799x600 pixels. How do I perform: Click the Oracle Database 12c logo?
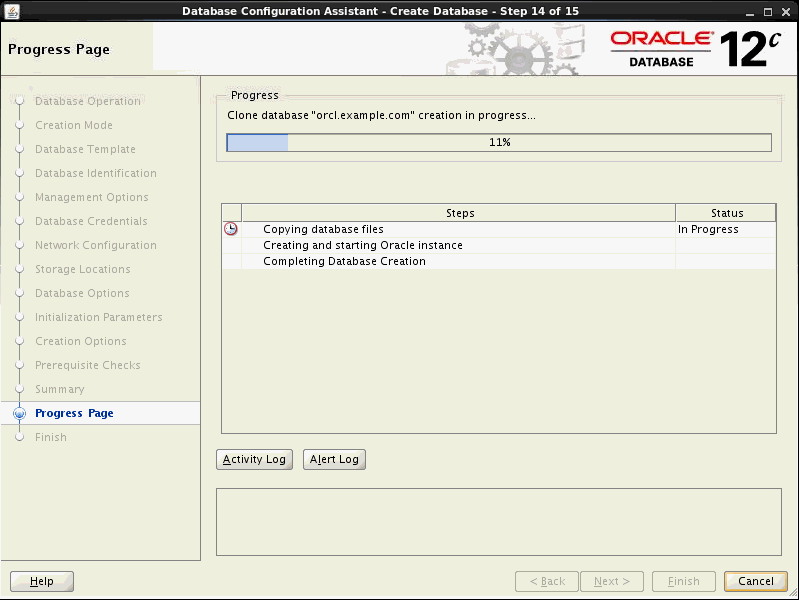[696, 49]
